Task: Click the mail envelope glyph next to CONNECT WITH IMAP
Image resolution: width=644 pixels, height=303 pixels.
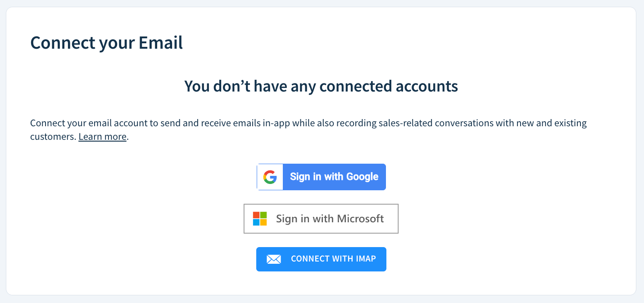Action: [x=274, y=259]
